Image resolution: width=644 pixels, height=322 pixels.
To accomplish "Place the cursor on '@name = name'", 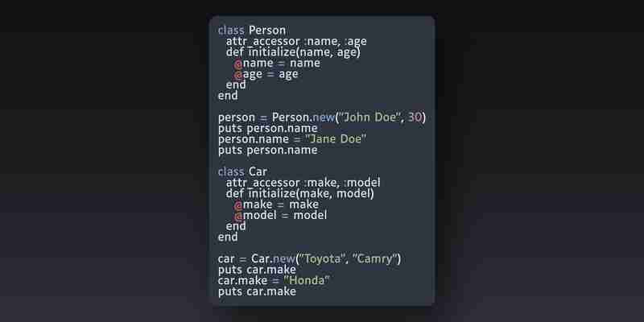I will point(277,64).
